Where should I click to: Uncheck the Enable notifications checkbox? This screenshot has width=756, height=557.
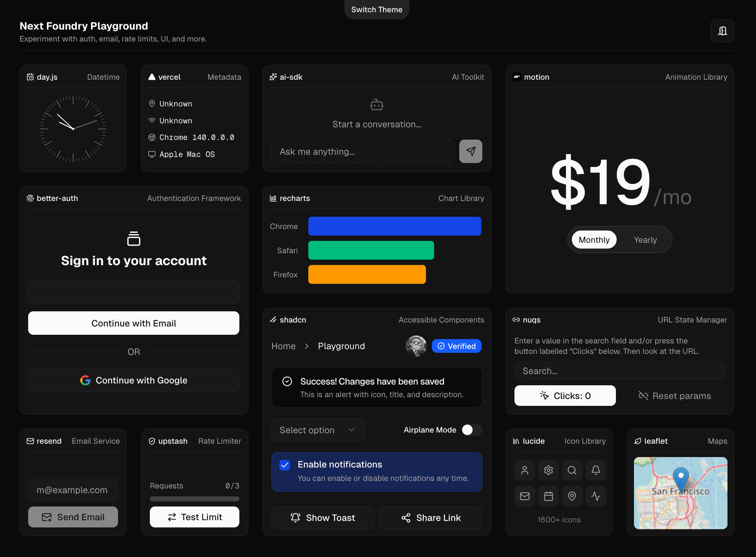[285, 465]
